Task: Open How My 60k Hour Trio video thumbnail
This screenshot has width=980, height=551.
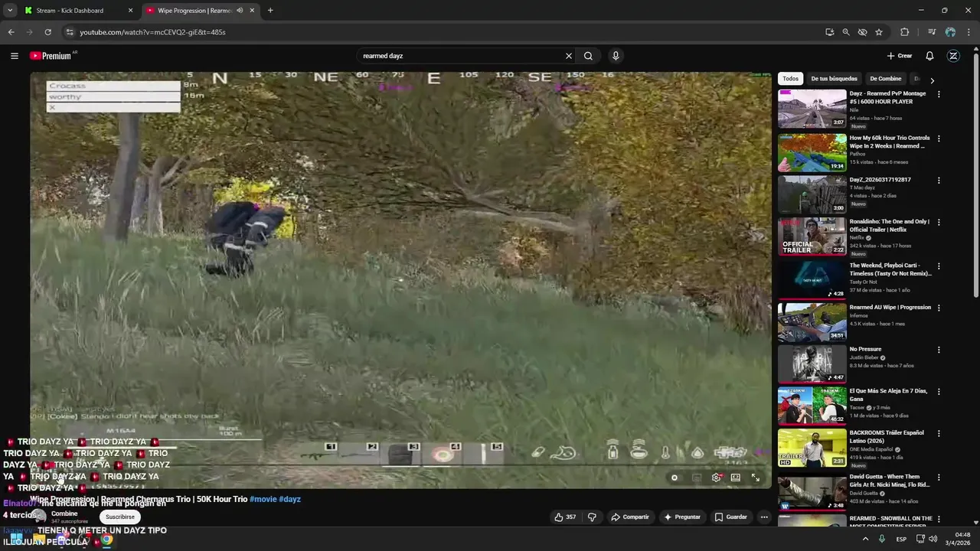Action: pyautogui.click(x=812, y=152)
